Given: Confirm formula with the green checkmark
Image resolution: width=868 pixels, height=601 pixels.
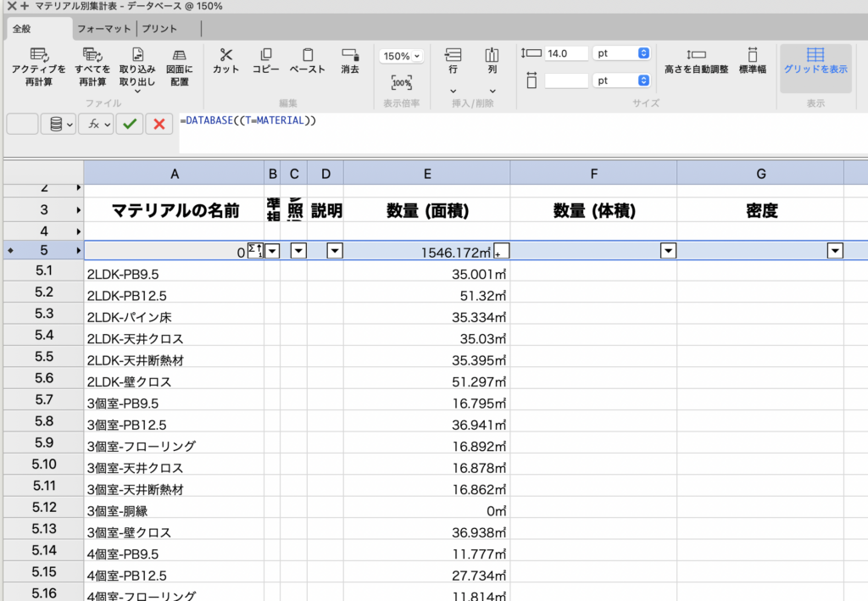Looking at the screenshot, I should tap(130, 124).
